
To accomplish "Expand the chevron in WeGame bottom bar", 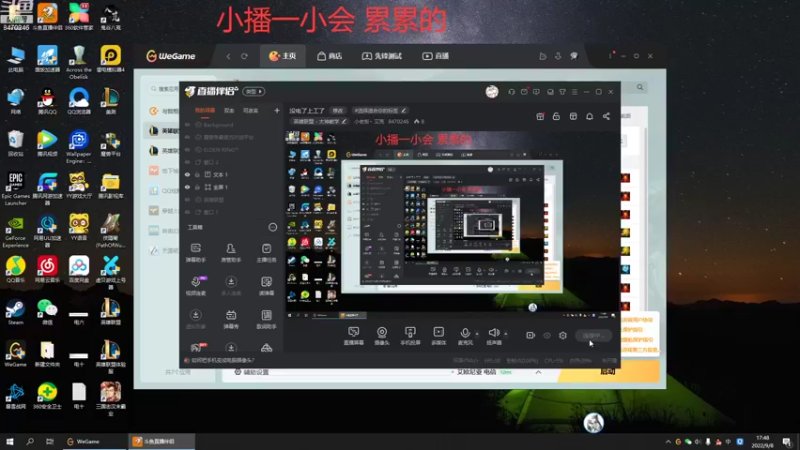I will 538,372.
